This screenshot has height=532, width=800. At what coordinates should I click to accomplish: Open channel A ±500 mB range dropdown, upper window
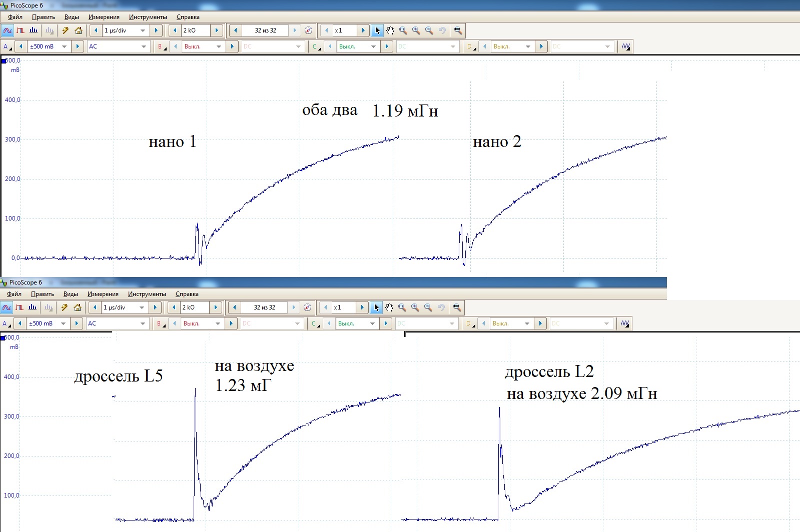click(x=64, y=46)
